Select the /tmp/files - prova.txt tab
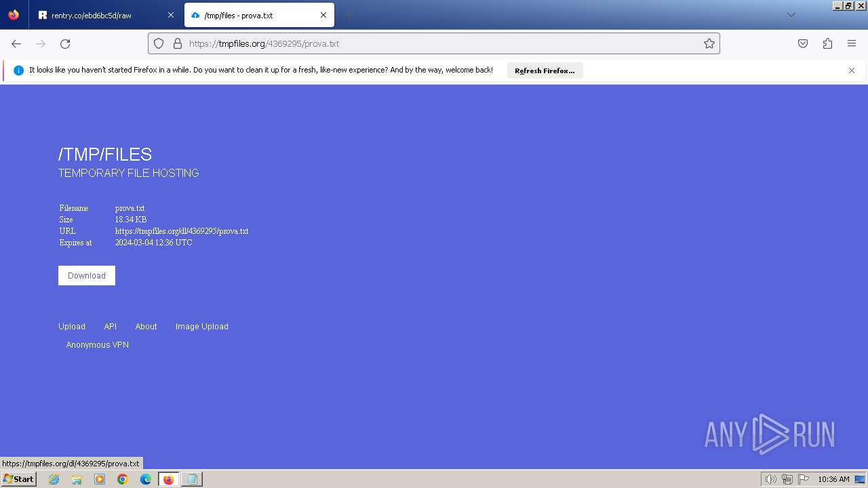Screen dimensions: 868x488 259,15
